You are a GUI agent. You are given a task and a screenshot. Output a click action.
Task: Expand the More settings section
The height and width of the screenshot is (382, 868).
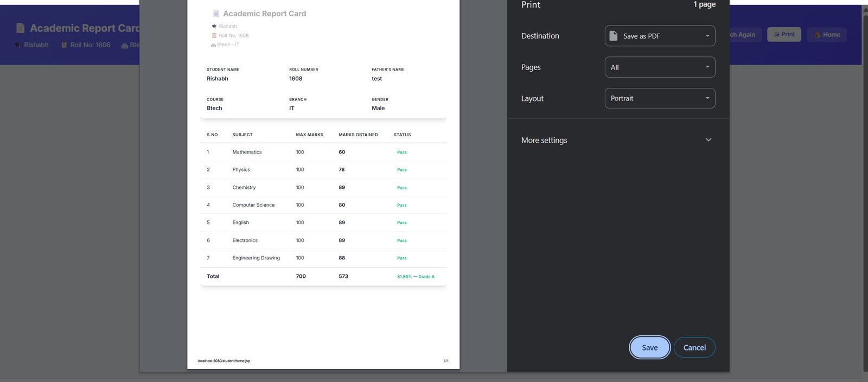617,140
